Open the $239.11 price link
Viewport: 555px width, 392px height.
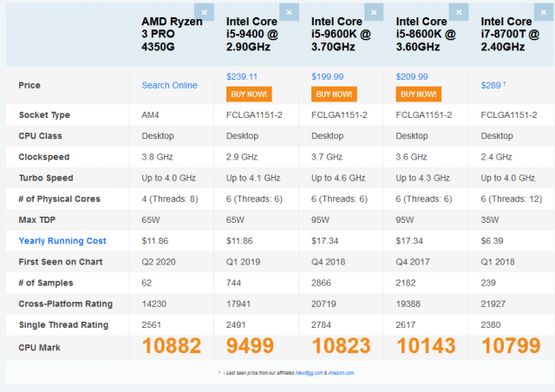point(243,76)
